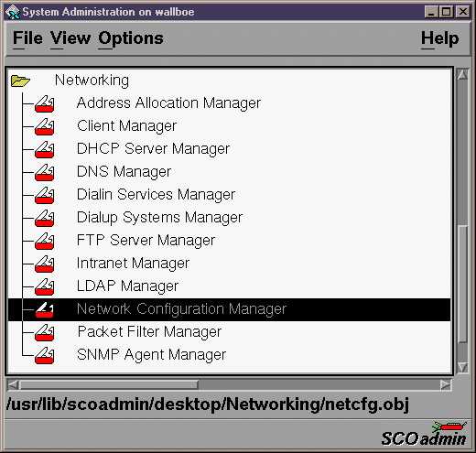Open the View menu

coord(70,38)
